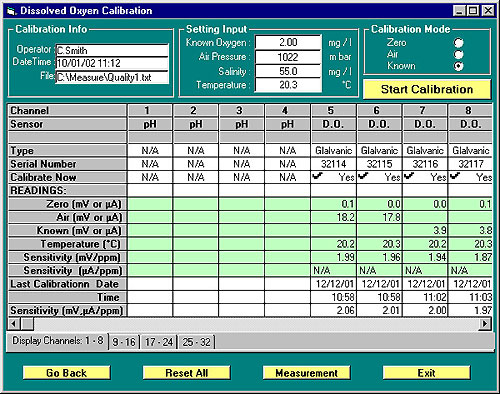
Task: Click the Known Oxygen value field
Action: 288,42
